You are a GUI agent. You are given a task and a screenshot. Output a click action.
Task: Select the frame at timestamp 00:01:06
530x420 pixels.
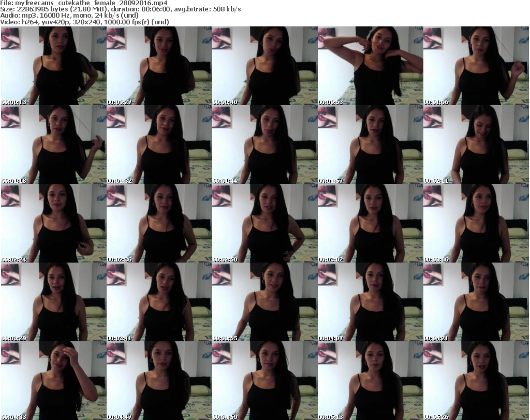click(x=476, y=66)
